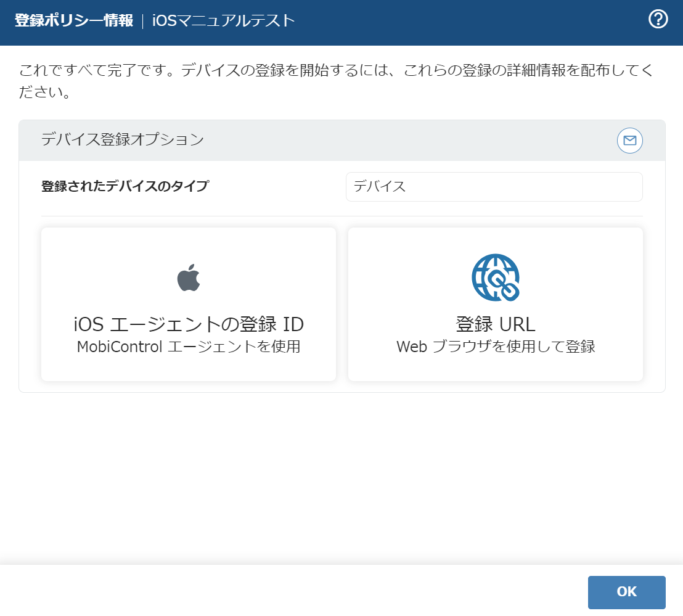Screen dimensions: 683x616
Task: Click the email envelope icon
Action: (x=629, y=140)
